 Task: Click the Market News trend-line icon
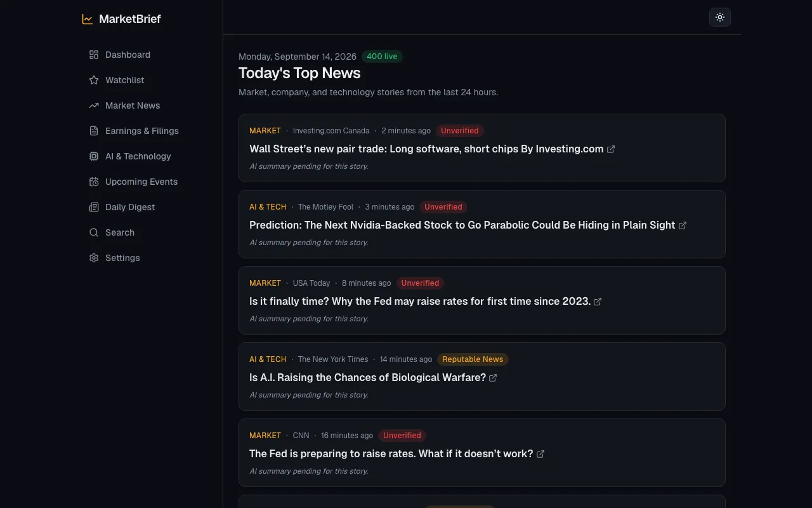94,105
